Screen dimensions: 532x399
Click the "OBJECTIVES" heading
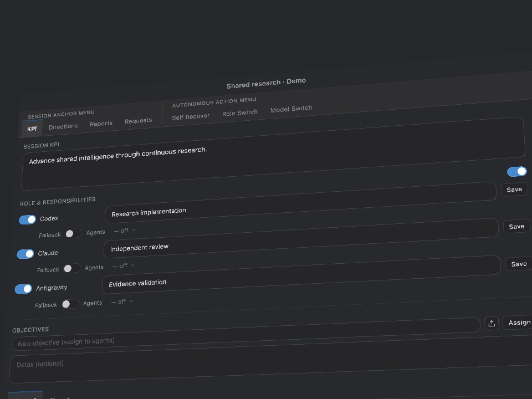coord(30,330)
